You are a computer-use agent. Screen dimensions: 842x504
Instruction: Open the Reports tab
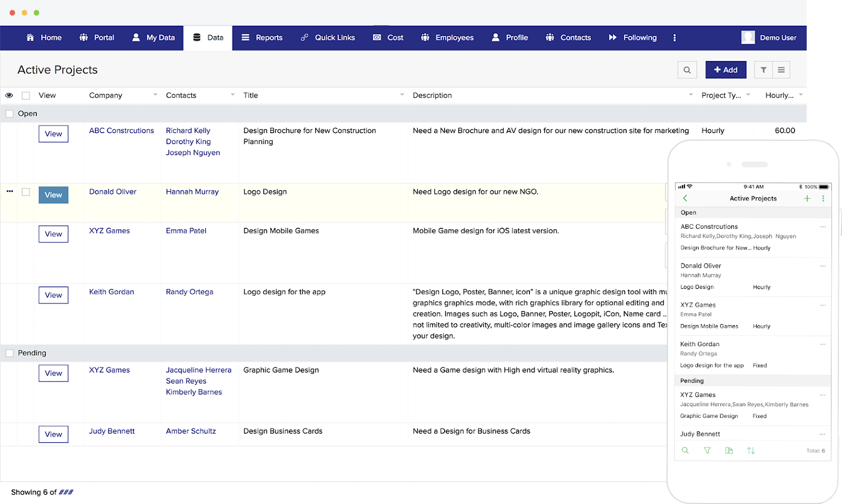pyautogui.click(x=262, y=38)
